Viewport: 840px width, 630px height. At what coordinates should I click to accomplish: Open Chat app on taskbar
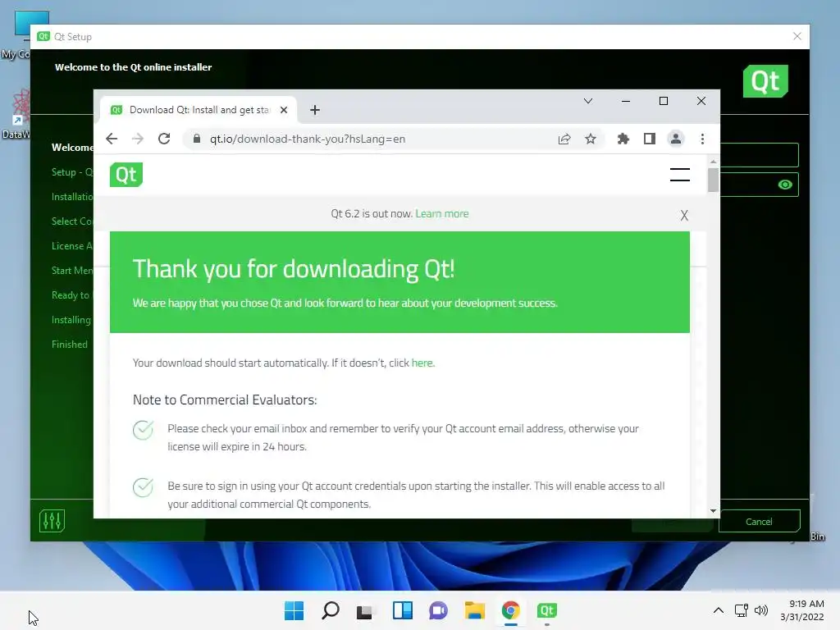(438, 610)
